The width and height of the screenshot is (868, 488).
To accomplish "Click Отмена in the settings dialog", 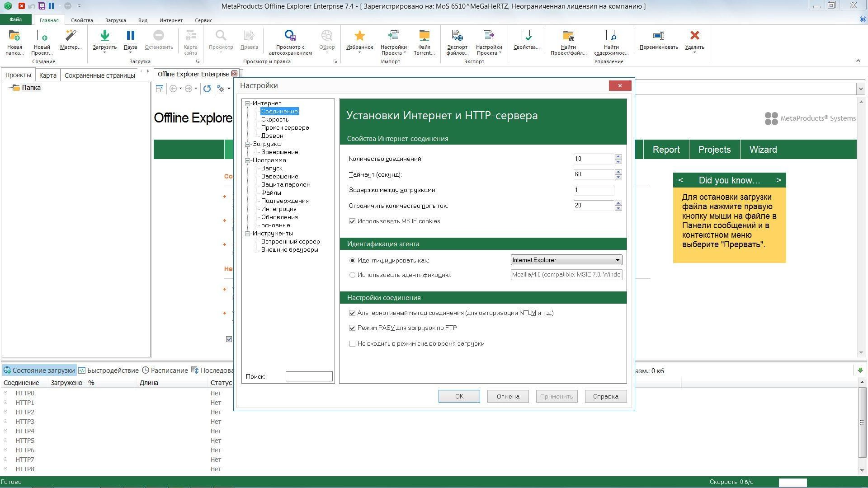I will pos(508,396).
